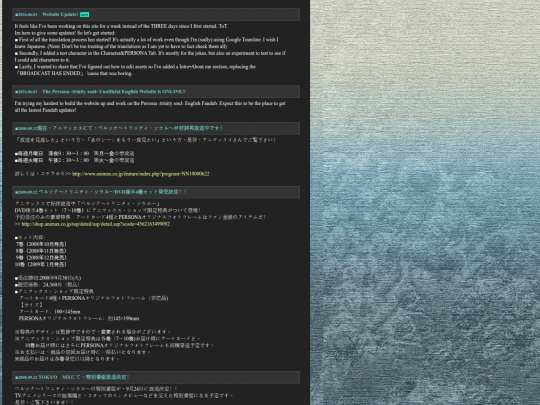Click the volume 8 (November 2008 release) line
The height and width of the screenshot is (405, 540).
click(41, 251)
